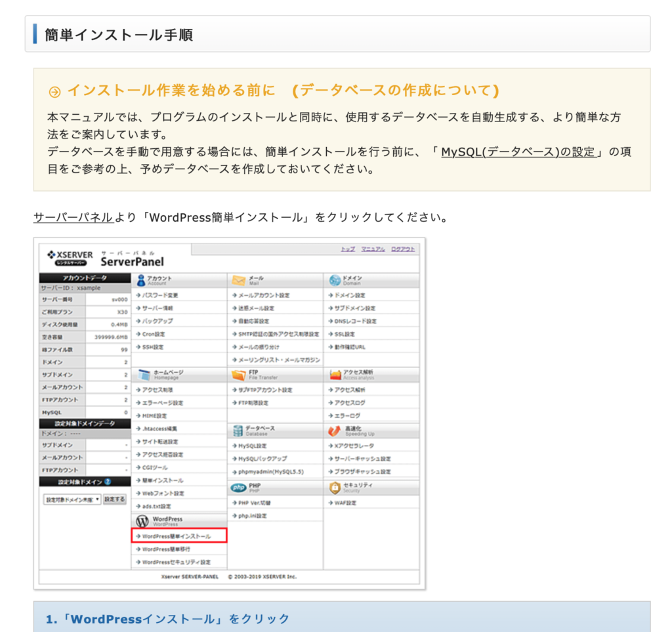Open サイト転送設定

coord(160,442)
